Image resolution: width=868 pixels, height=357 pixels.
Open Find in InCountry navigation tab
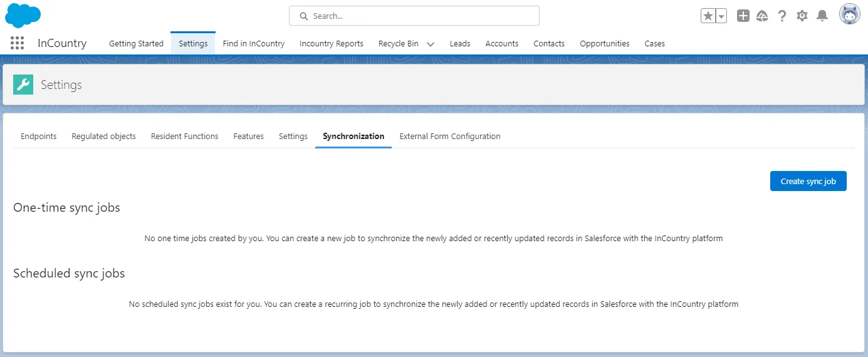pos(253,43)
